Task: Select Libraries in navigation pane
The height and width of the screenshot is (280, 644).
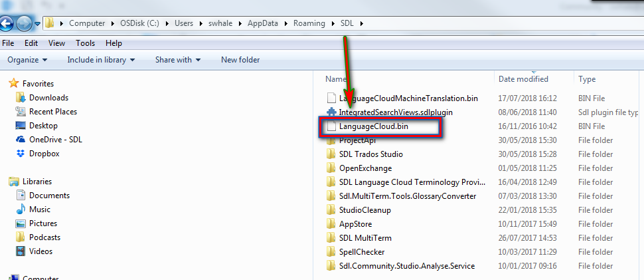Action: (x=37, y=182)
